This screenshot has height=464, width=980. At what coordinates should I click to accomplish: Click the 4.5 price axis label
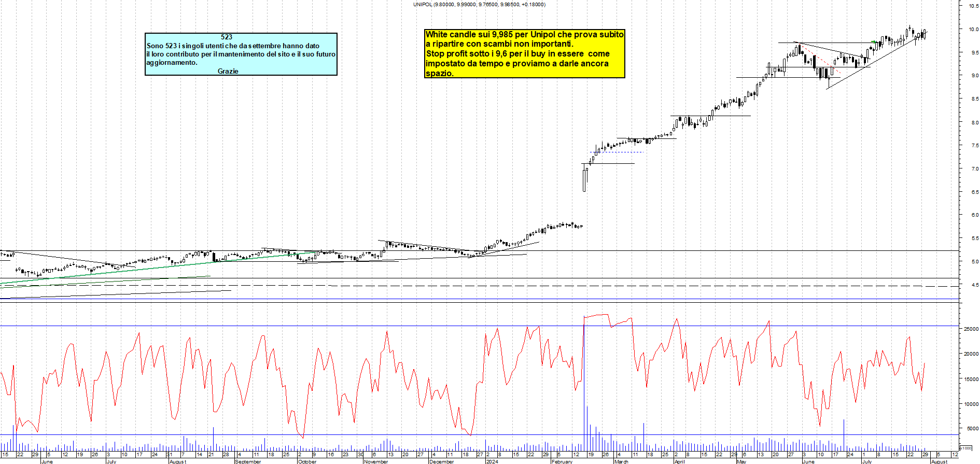pos(975,285)
